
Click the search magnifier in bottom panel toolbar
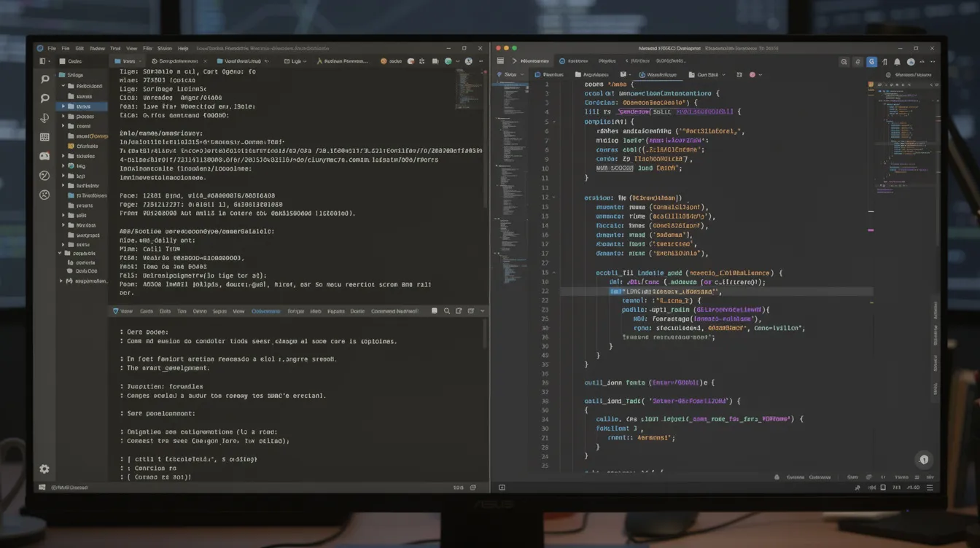click(x=447, y=311)
